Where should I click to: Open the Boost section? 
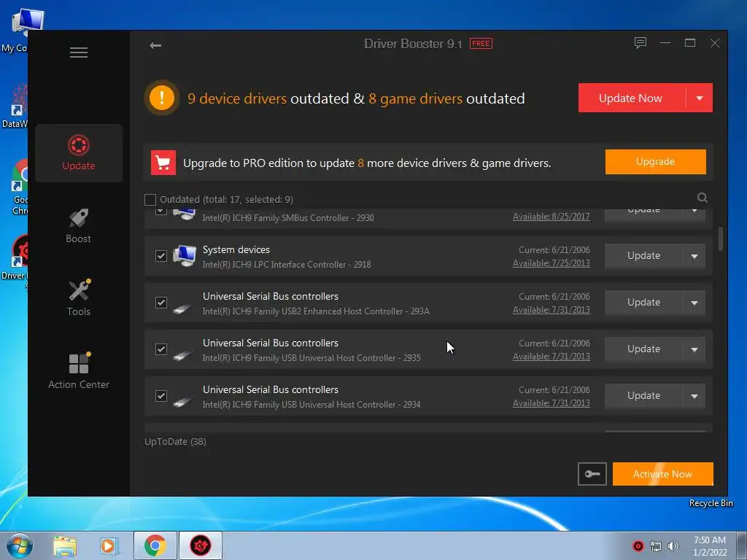pos(79,226)
